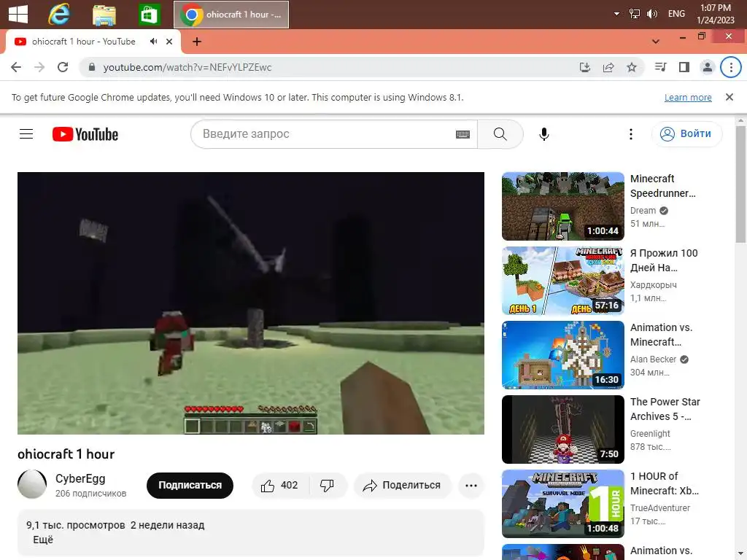Toggle the on-screen keyboard in search
The height and width of the screenshot is (560, 747).
point(462,134)
